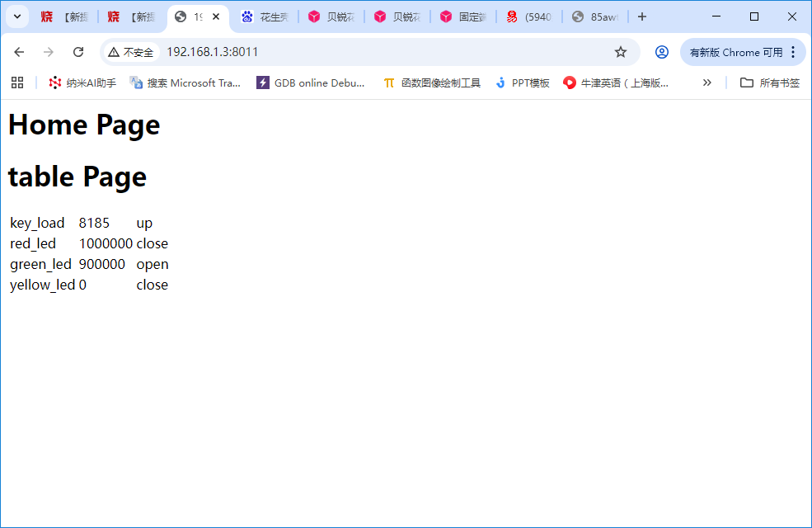Screen dimensions: 812x528
Task: Switch to the 花生壳 Baidu tab
Action: point(264,16)
